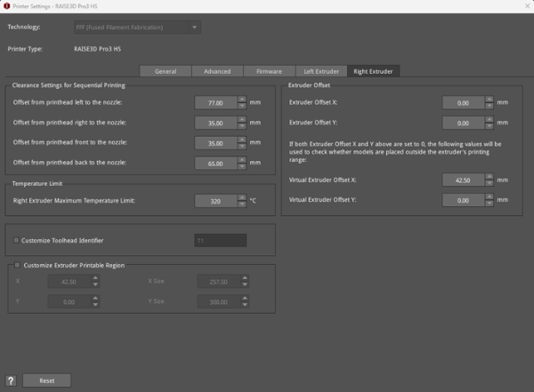This screenshot has width=534, height=392.
Task: Select the Firmware tab
Action: click(270, 71)
